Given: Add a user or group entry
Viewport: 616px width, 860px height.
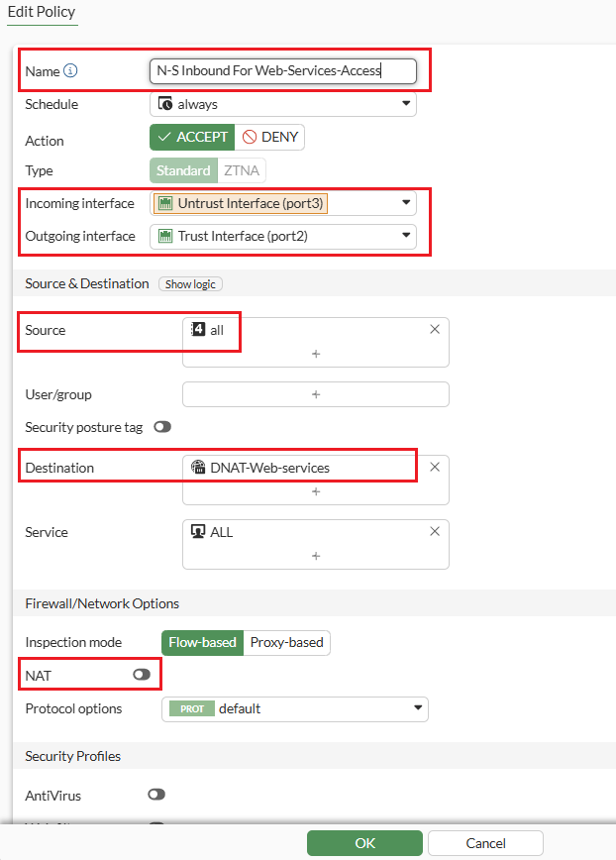Looking at the screenshot, I should (x=316, y=394).
